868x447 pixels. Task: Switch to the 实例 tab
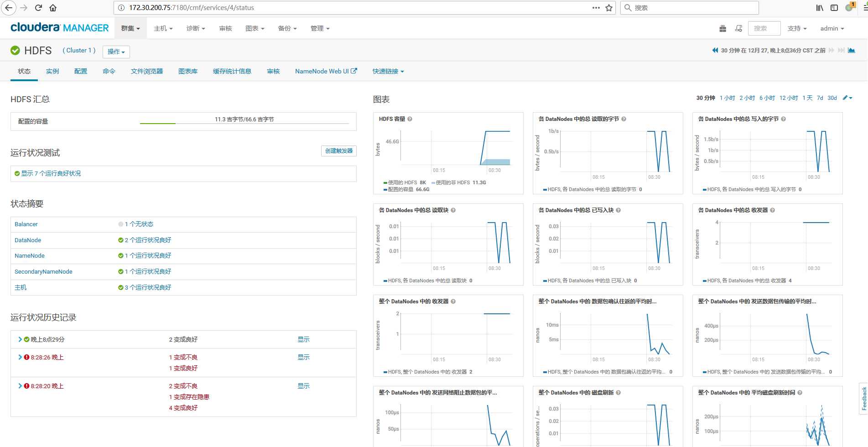point(52,71)
